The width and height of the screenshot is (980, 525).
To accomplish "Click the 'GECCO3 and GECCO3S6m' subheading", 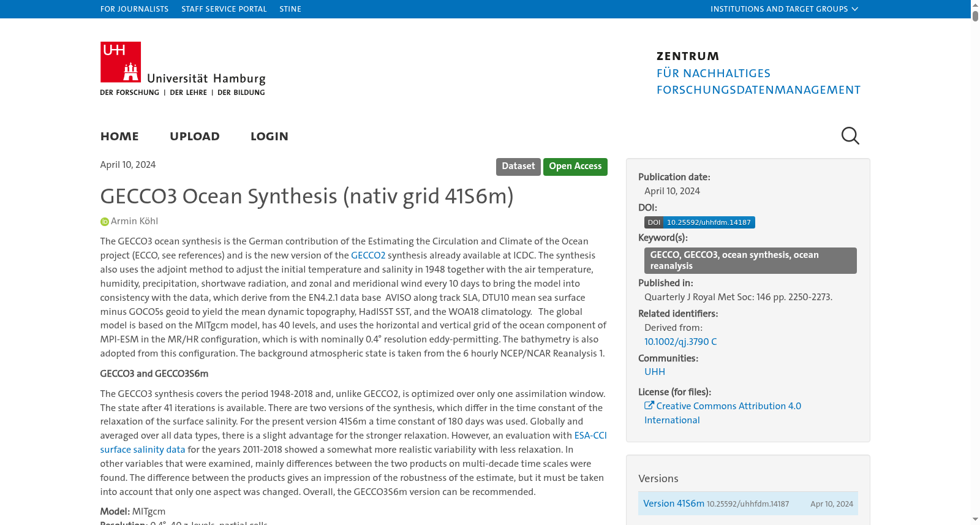I will point(154,374).
